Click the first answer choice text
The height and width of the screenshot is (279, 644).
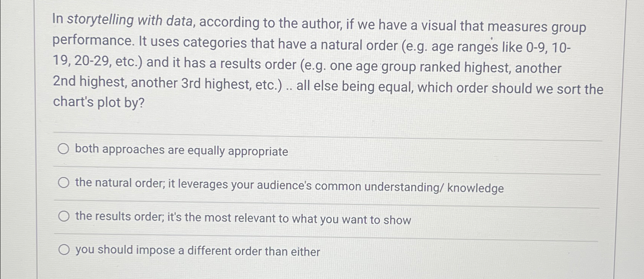182,150
